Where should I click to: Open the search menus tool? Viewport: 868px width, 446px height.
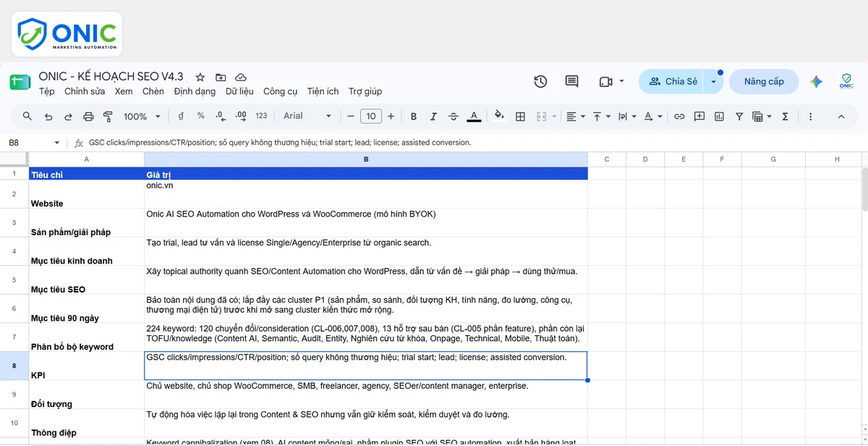click(x=27, y=116)
